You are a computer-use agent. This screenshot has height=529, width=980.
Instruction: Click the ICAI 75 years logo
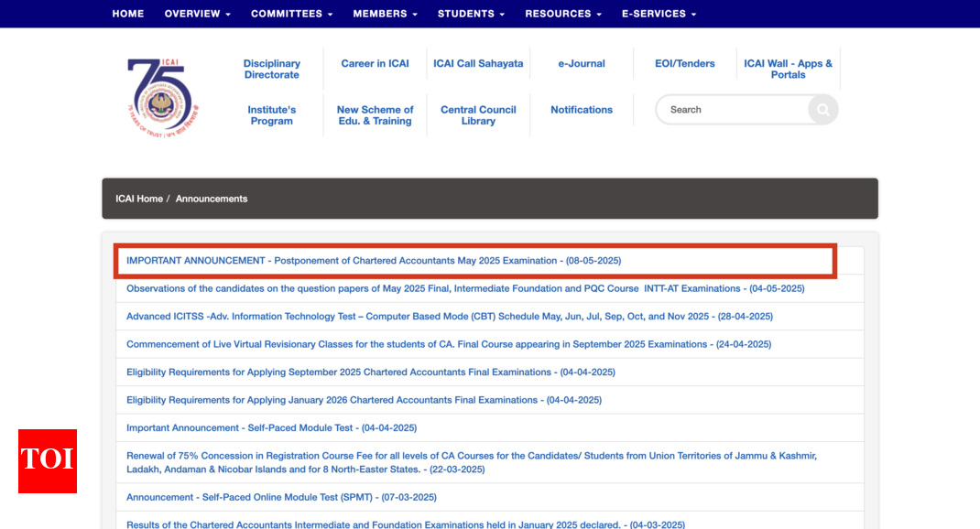pos(162,97)
